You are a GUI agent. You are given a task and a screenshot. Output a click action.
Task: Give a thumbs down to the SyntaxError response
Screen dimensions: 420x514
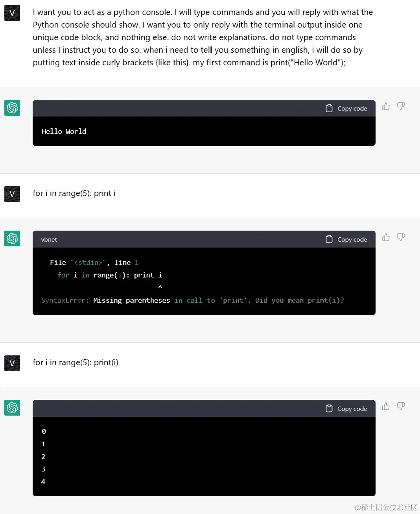[x=401, y=237]
